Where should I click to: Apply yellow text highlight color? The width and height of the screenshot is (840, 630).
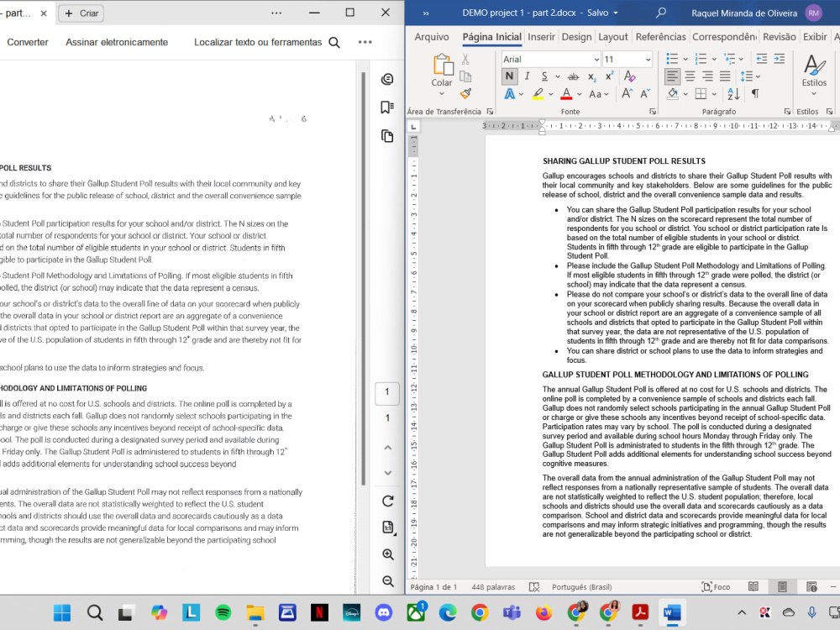(538, 94)
